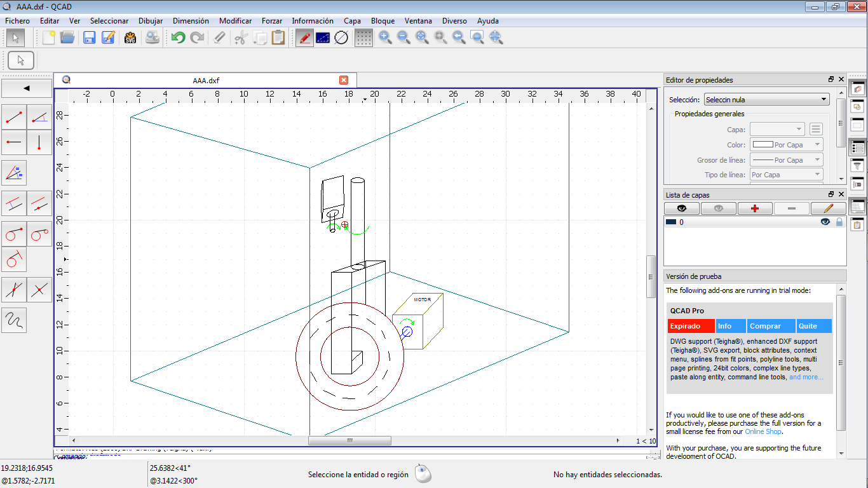The width and height of the screenshot is (868, 488).
Task: Click the Save As floppy-with-pencil icon
Action: coord(108,37)
